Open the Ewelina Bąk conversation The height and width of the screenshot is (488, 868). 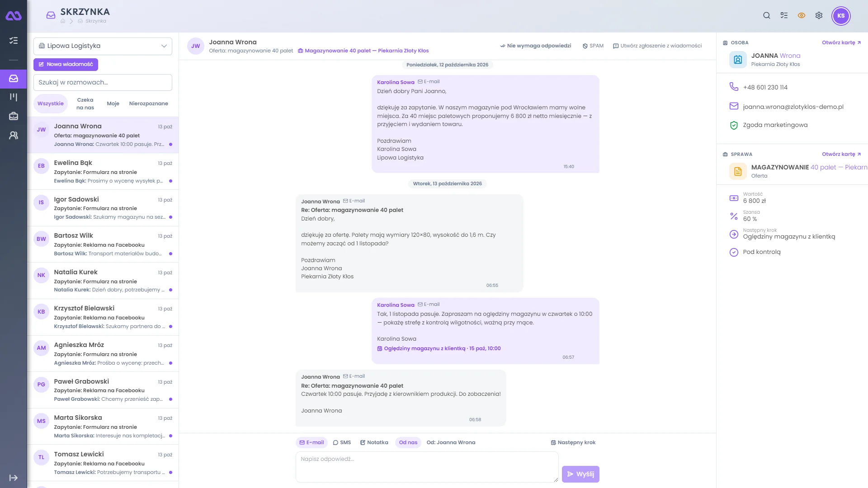pyautogui.click(x=103, y=172)
